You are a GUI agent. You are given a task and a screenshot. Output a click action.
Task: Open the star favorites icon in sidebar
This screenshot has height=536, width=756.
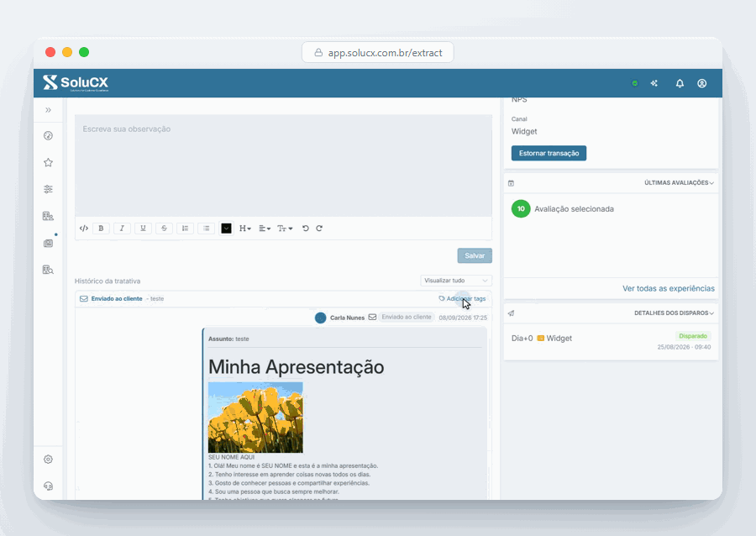tap(48, 162)
